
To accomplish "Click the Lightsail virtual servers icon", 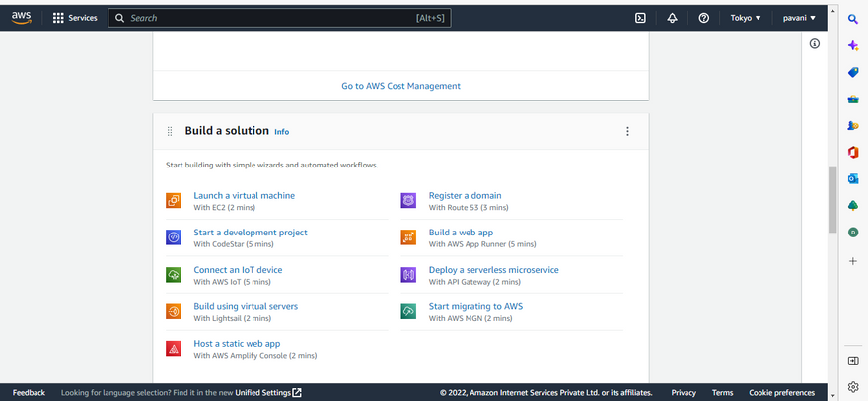I will pos(174,311).
